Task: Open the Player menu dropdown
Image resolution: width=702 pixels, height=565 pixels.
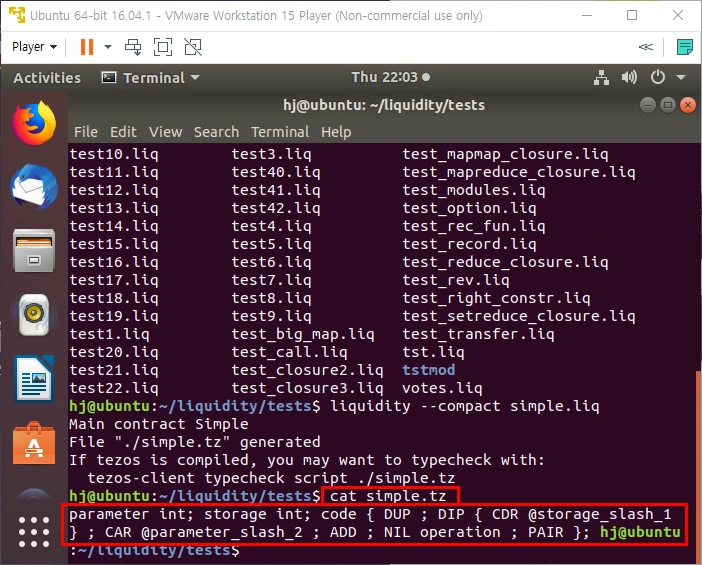Action: click(x=34, y=47)
